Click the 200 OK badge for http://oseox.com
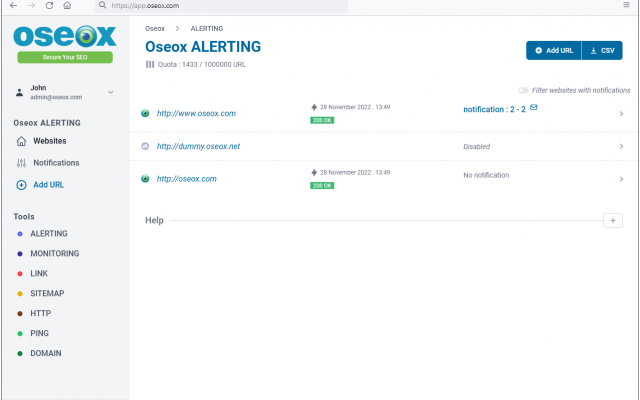640x400 pixels. 322,186
